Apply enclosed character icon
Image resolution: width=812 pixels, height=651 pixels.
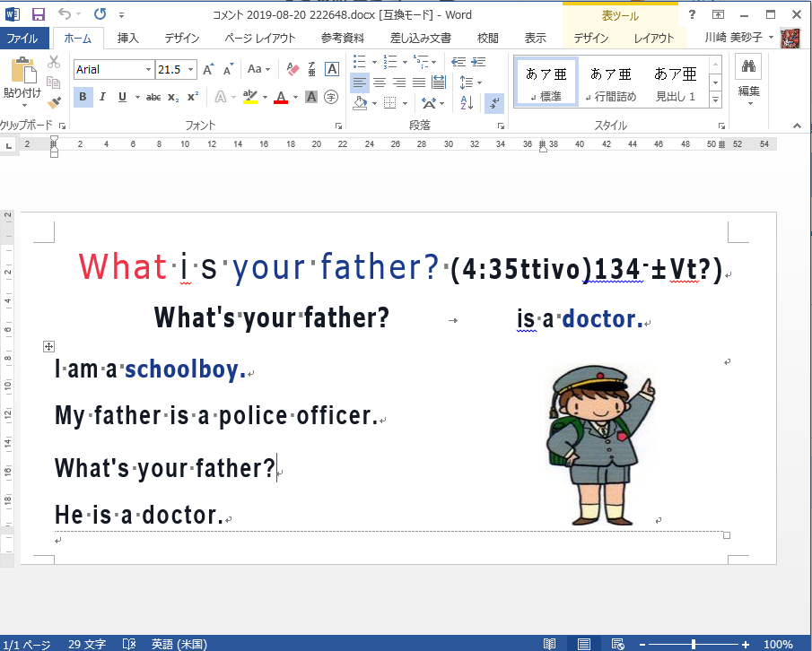pyautogui.click(x=331, y=97)
